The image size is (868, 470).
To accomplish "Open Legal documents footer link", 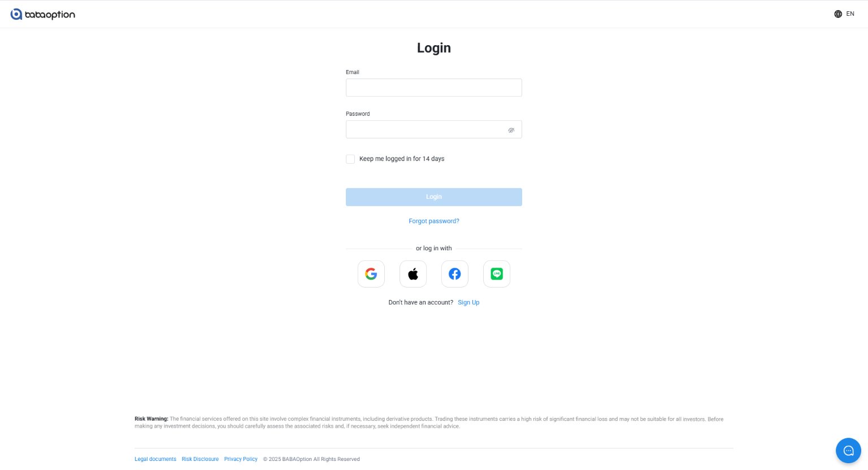I will [155, 459].
